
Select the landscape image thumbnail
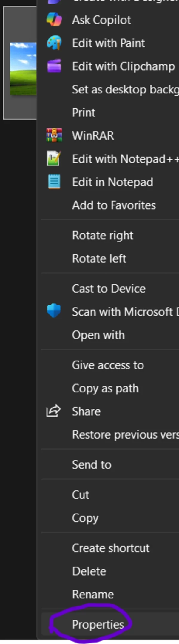pos(23,69)
